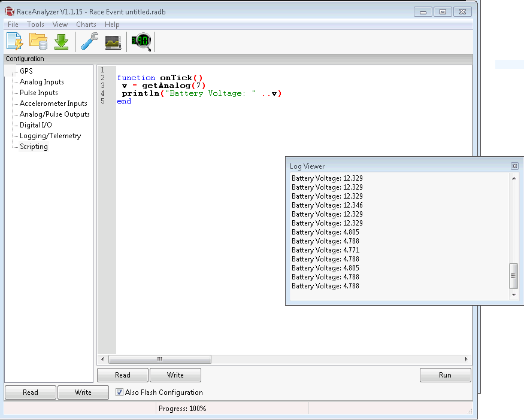
Task: Click log entry Battery Voltage: 12.346
Action: click(x=327, y=205)
